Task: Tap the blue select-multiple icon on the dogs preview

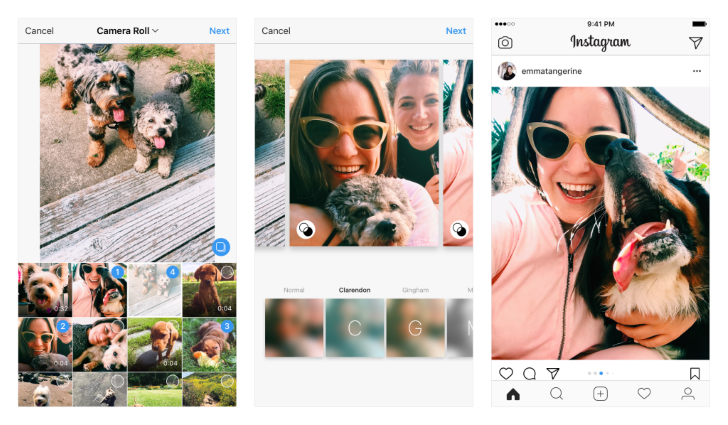Action: tap(221, 247)
